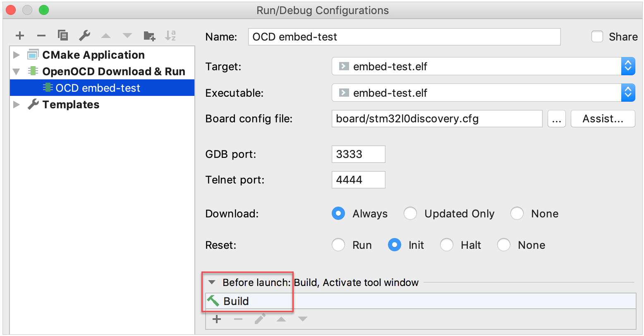Viewport: 644px width, 336px height.
Task: Add a new before launch task
Action: [217, 319]
